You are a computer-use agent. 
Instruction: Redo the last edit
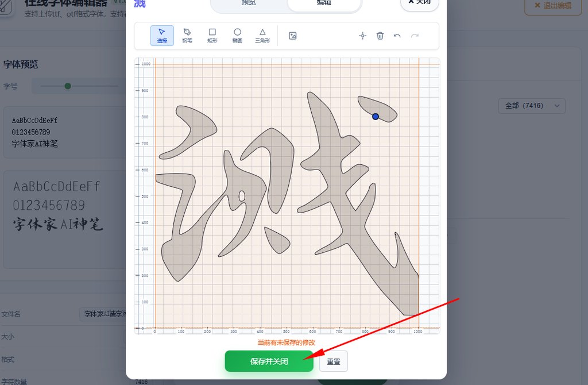(413, 35)
